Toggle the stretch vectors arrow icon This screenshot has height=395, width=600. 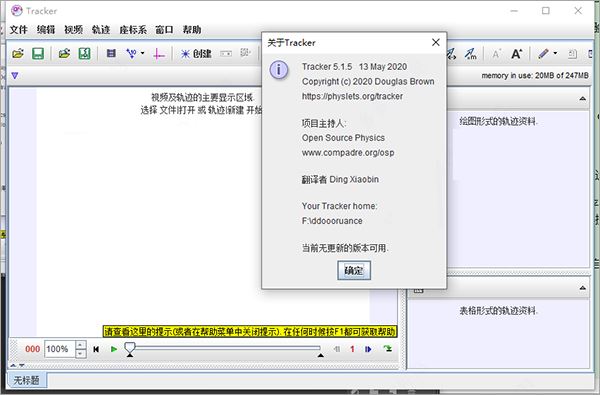[452, 54]
